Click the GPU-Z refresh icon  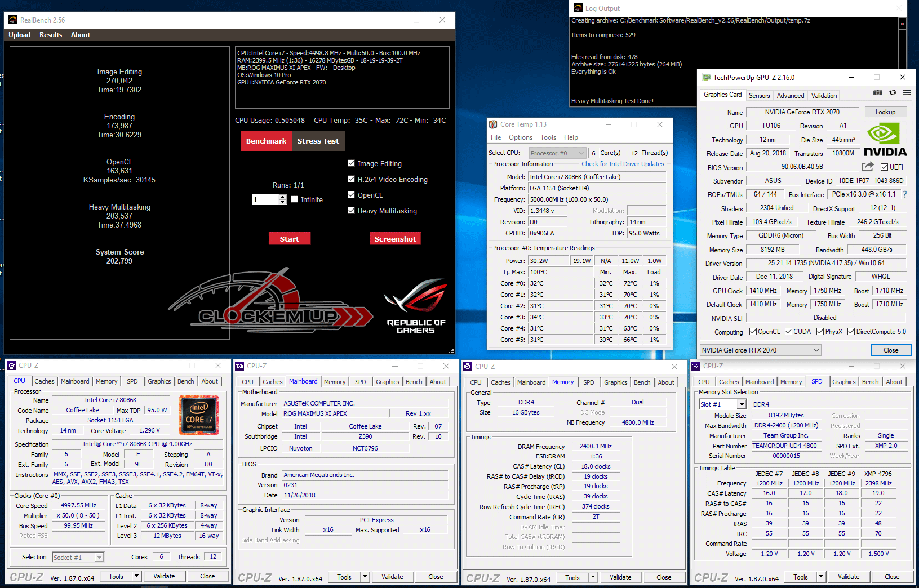(x=893, y=93)
